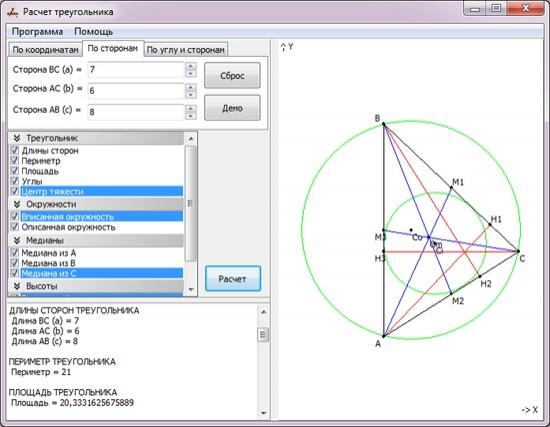Open the Помощь menu
Screen dimensions: 550x427
point(93,32)
